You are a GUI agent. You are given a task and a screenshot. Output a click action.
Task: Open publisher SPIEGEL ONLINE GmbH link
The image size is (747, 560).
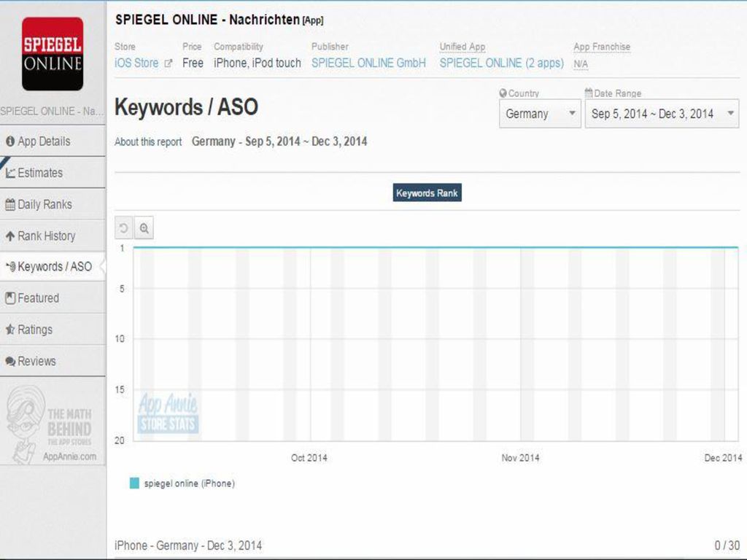pos(368,63)
